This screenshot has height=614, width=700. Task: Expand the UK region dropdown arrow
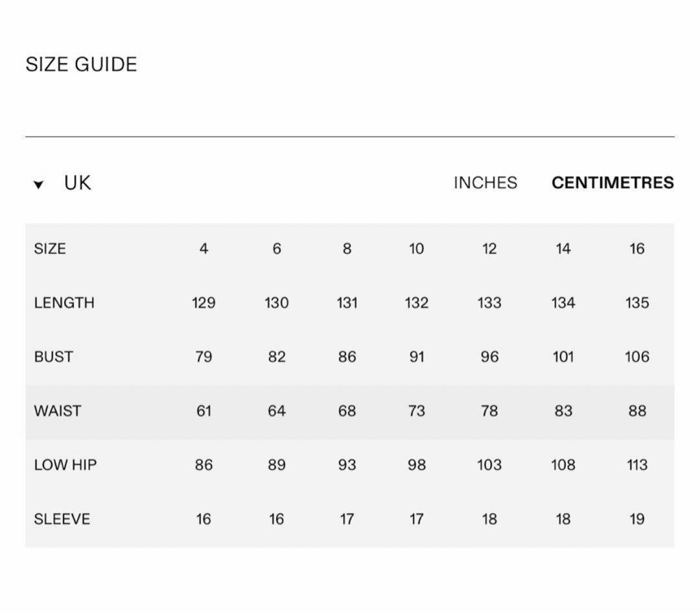pos(38,184)
